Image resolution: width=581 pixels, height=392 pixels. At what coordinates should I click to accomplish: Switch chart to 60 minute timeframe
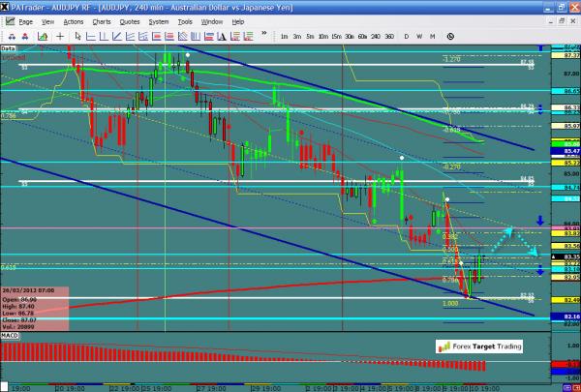(x=361, y=36)
